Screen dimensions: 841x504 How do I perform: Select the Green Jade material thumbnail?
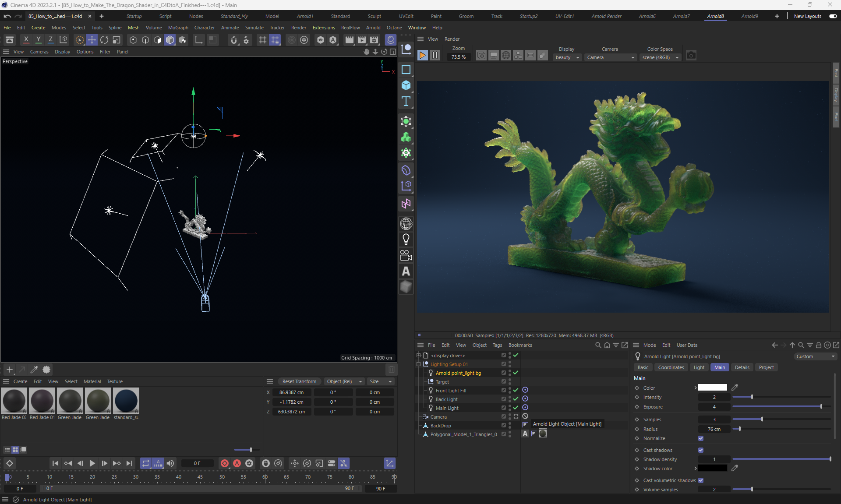70,401
